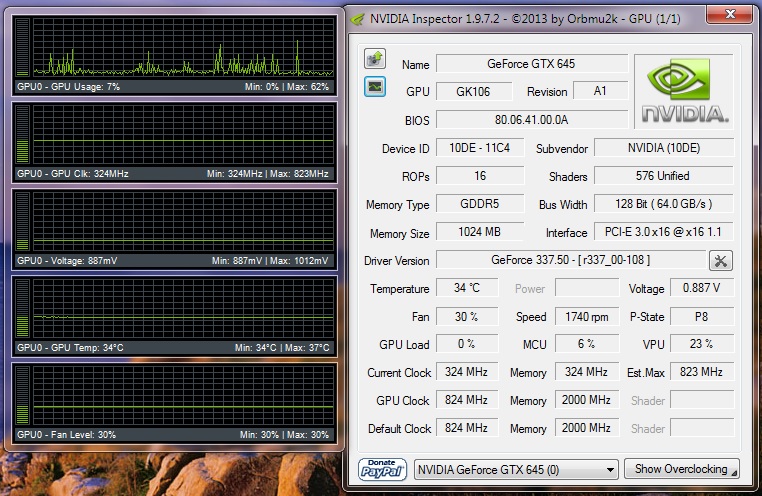The image size is (762, 496).
Task: Click the Fan Level bar meter
Action: [x=22, y=395]
